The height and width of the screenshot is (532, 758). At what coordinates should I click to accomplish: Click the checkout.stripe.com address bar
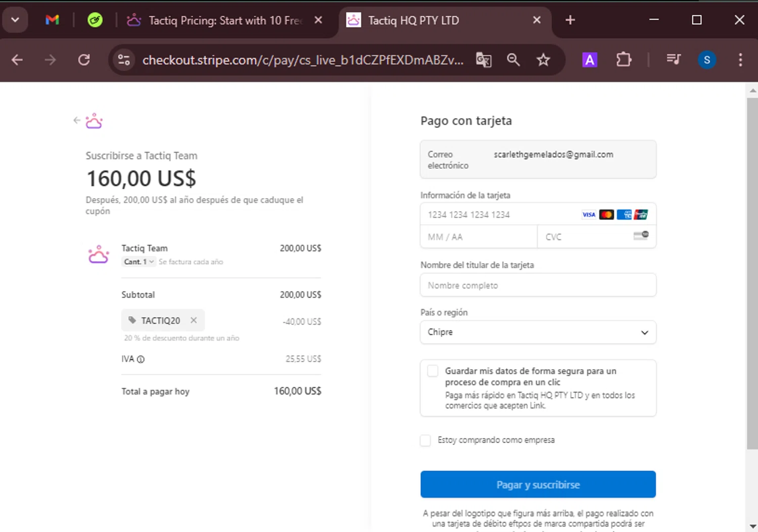(x=302, y=60)
